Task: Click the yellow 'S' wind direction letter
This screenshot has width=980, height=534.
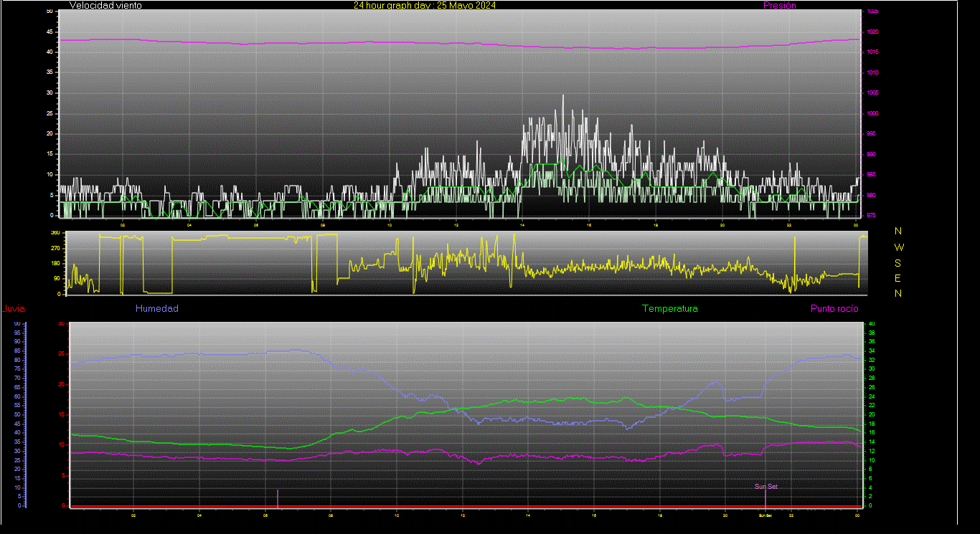Action: click(898, 263)
